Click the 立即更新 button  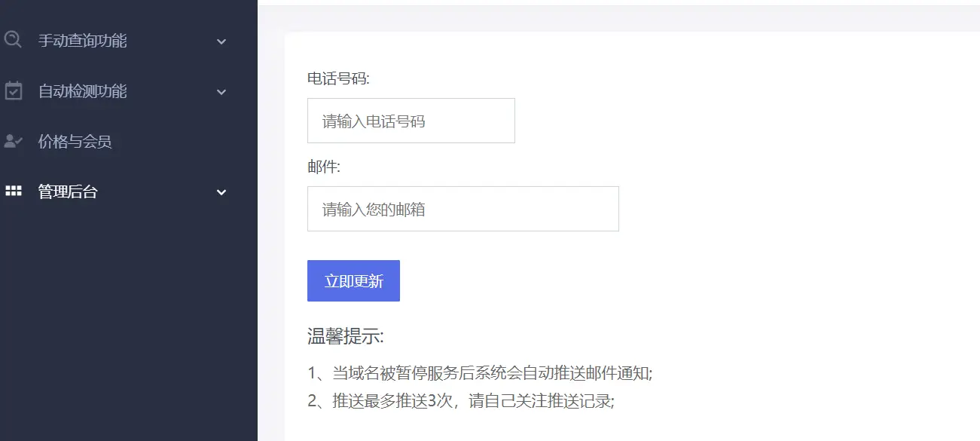coord(353,280)
